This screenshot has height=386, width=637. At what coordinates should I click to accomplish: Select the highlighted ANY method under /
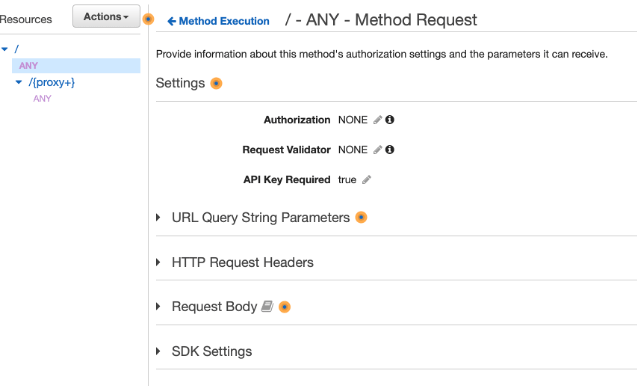pyautogui.click(x=76, y=65)
